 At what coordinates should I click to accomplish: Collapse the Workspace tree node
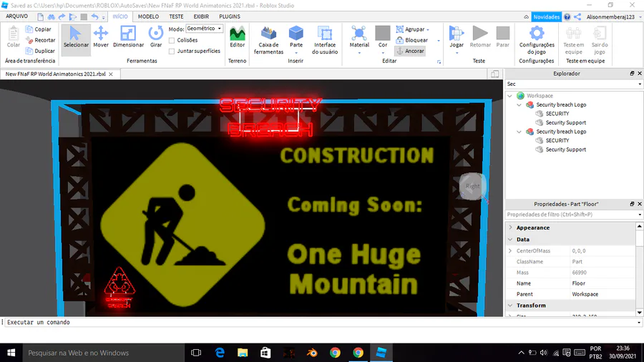click(510, 96)
